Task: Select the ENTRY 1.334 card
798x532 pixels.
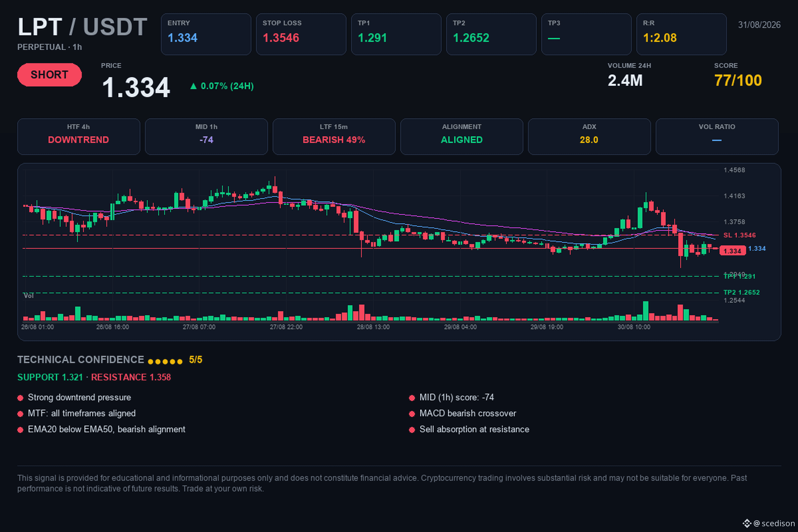Action: (x=206, y=34)
